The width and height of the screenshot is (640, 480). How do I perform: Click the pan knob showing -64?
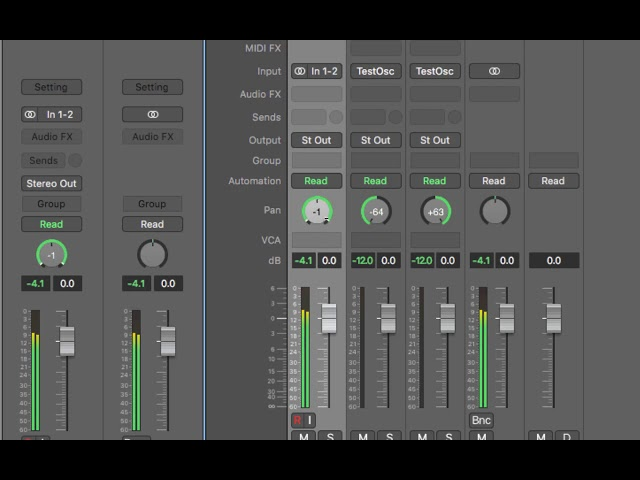pyautogui.click(x=376, y=211)
